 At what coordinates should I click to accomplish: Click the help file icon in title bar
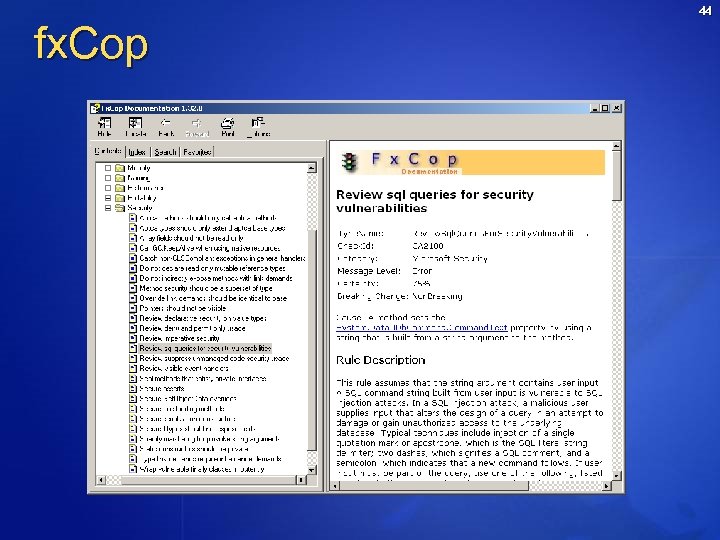tap(95, 108)
